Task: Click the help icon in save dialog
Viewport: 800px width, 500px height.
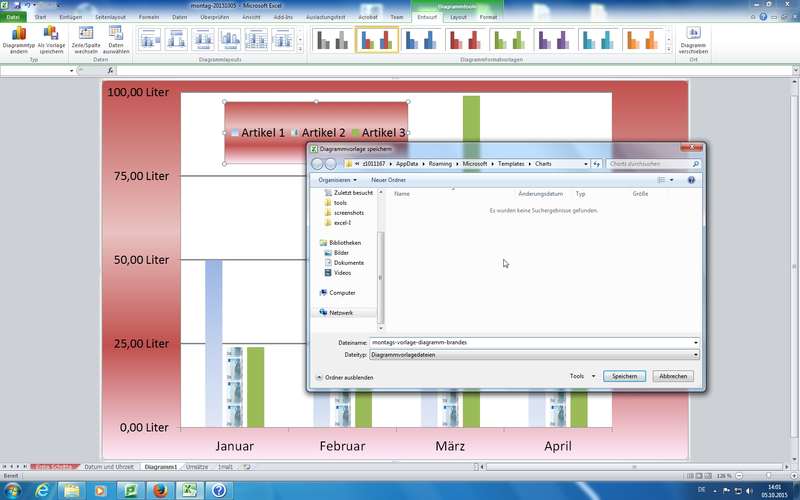Action: [695, 180]
